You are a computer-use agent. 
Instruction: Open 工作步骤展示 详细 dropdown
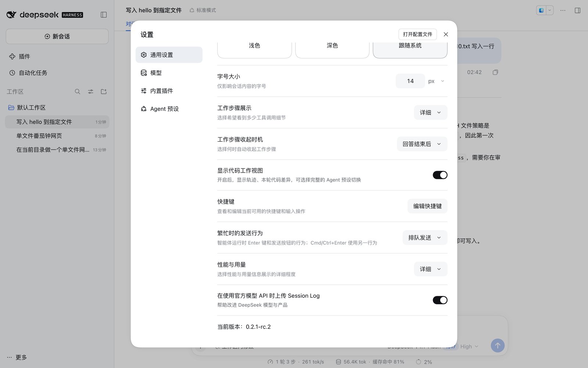point(431,113)
